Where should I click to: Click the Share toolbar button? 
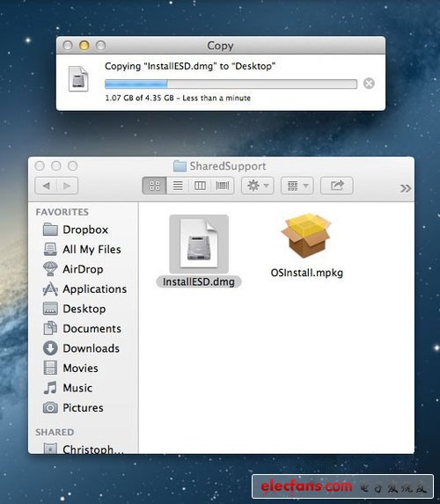pos(337,186)
